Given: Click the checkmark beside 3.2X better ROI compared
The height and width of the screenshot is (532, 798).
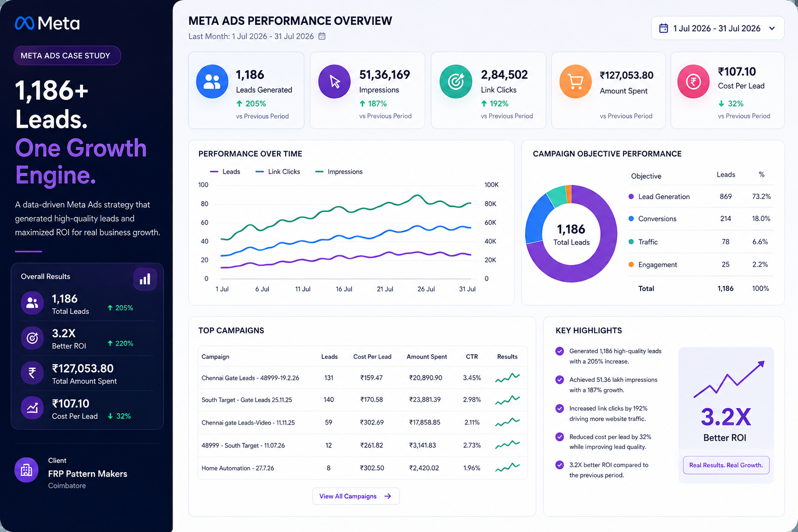Looking at the screenshot, I should 560,465.
